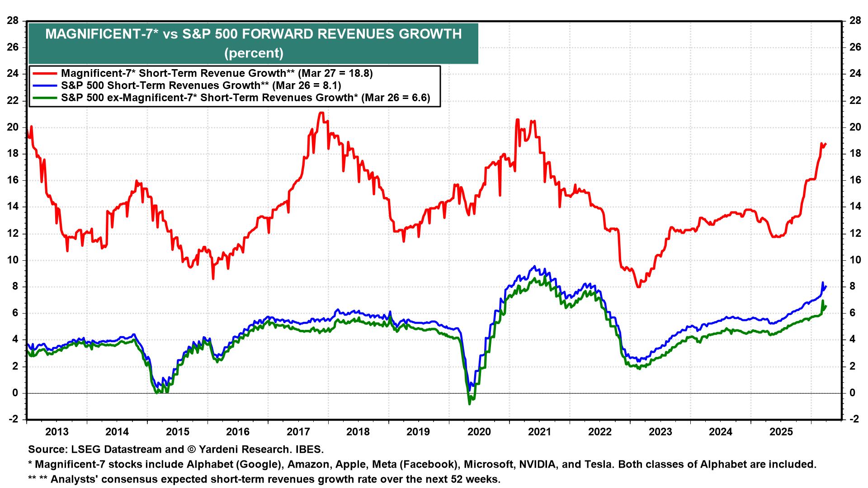Image resolution: width=868 pixels, height=488 pixels.
Task: Click the S&P 500 Short-Term Revenues Growth legend label
Action: pyautogui.click(x=201, y=86)
